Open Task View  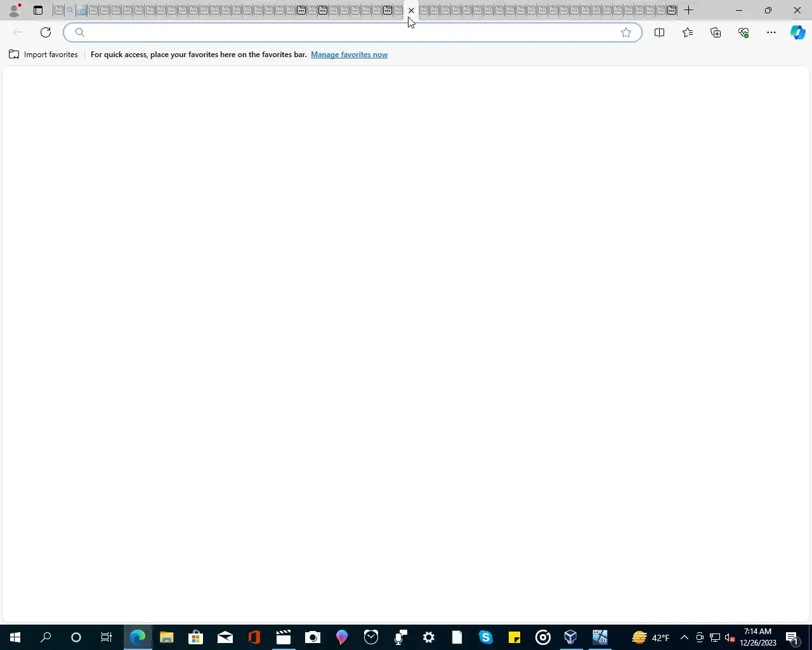point(107,637)
